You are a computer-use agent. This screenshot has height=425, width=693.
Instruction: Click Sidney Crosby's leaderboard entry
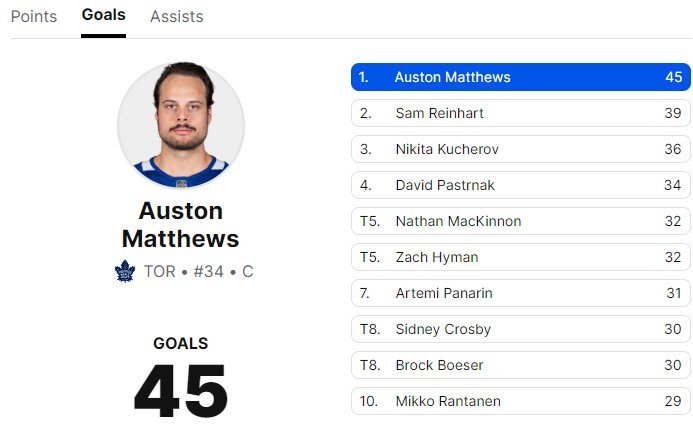click(x=520, y=329)
